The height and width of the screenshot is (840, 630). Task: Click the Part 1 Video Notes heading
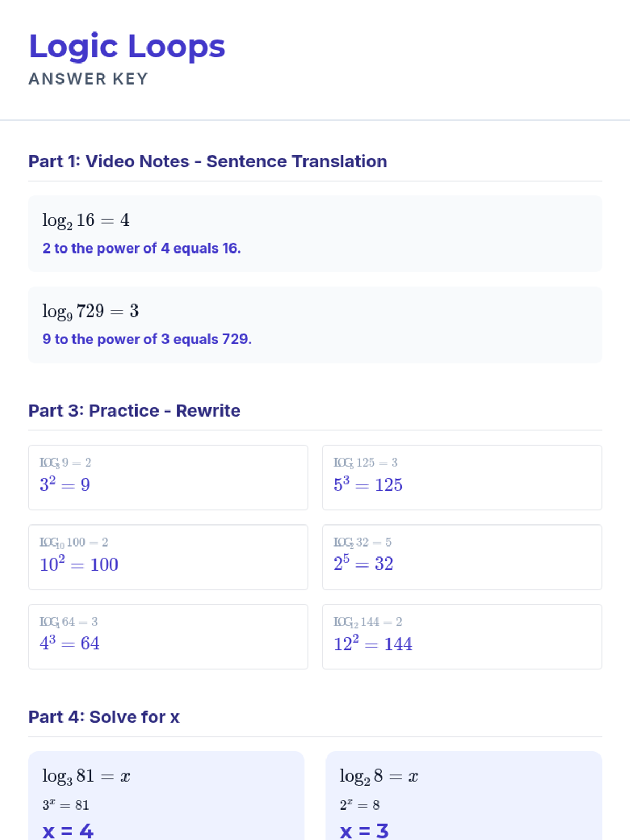pos(207,161)
